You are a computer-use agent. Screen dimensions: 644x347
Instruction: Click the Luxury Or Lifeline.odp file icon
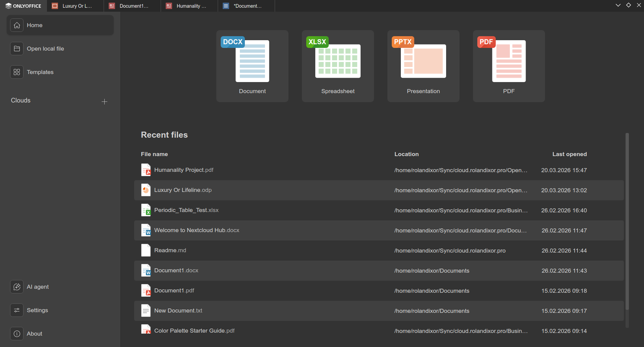[146, 190]
